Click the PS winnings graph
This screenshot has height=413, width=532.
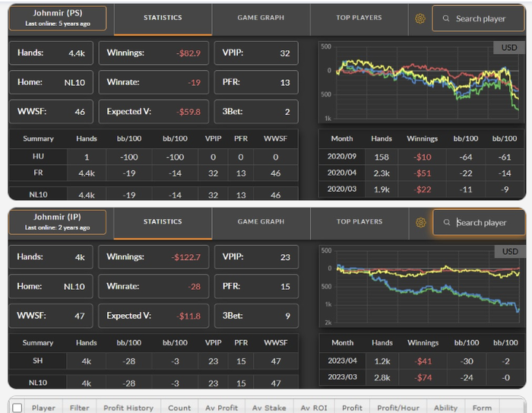[421, 82]
